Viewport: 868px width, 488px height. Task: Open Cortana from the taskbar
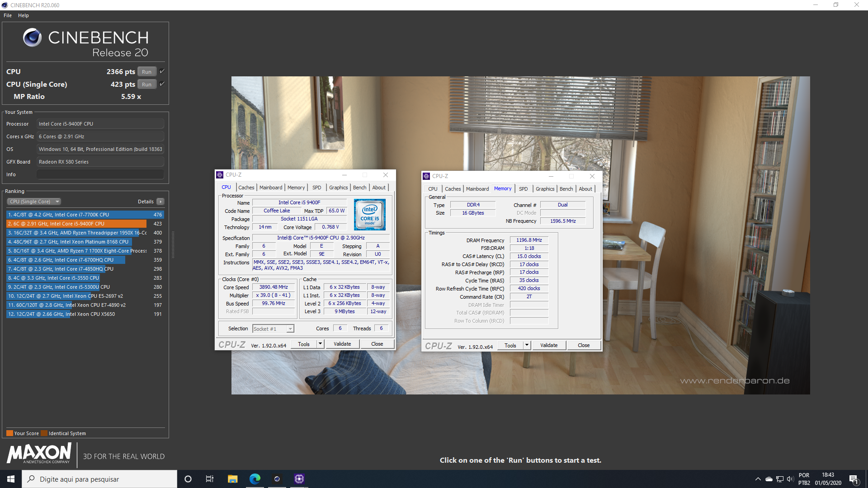click(x=188, y=479)
